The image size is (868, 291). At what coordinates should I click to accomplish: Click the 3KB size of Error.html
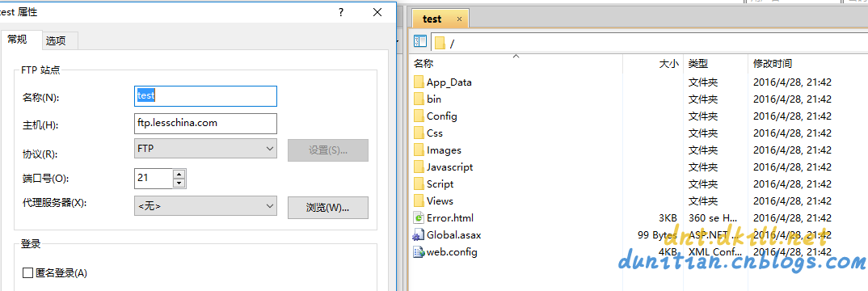668,218
